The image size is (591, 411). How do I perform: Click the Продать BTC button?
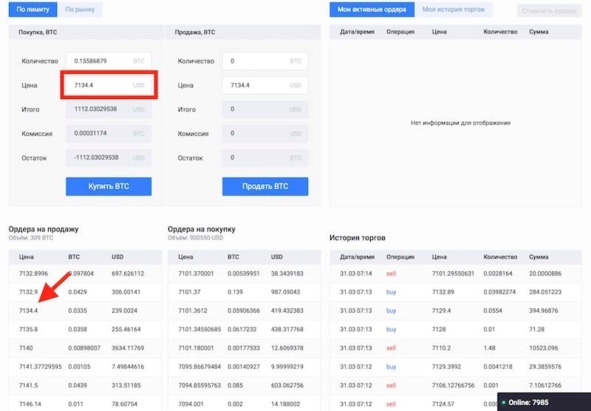(265, 186)
